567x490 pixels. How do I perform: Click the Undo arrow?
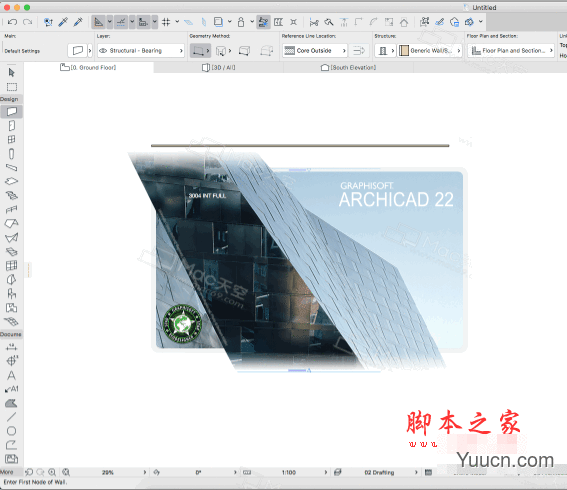(x=12, y=22)
